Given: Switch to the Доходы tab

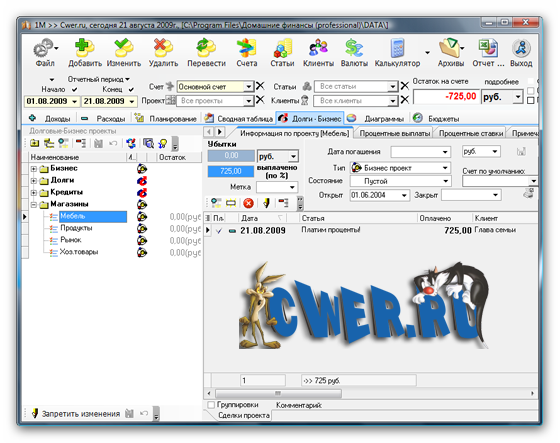Looking at the screenshot, I should pyautogui.click(x=51, y=118).
